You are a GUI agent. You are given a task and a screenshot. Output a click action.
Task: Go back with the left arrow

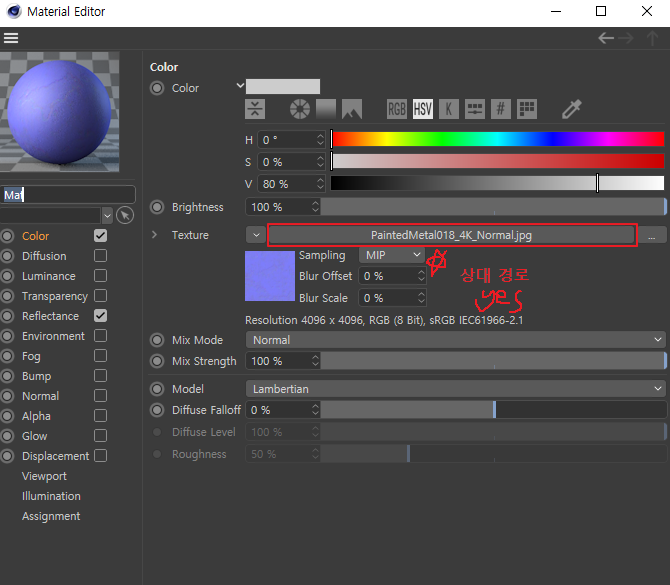[x=606, y=38]
